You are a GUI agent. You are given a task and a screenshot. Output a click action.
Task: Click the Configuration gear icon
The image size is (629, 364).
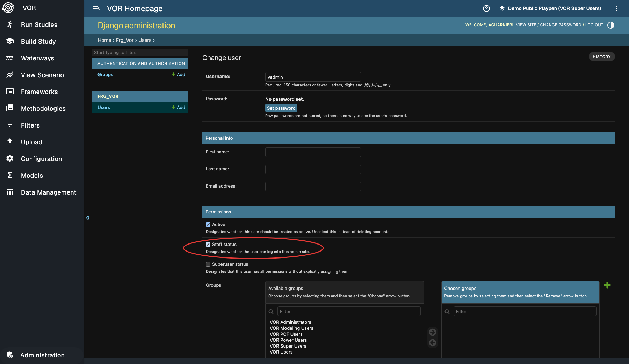pos(10,159)
